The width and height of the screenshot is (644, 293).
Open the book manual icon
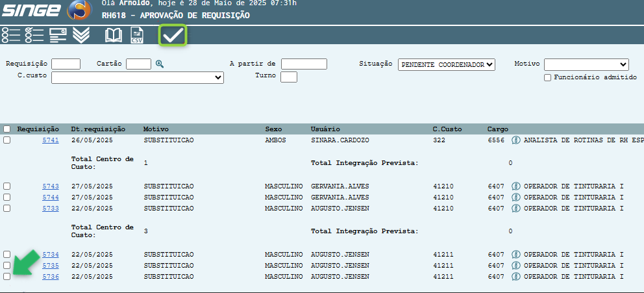click(114, 36)
